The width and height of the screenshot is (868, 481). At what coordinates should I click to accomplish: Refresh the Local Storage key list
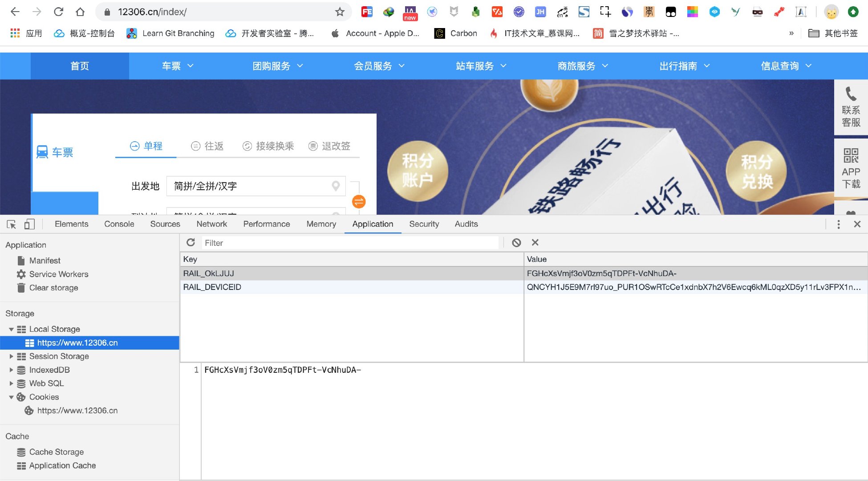point(191,243)
